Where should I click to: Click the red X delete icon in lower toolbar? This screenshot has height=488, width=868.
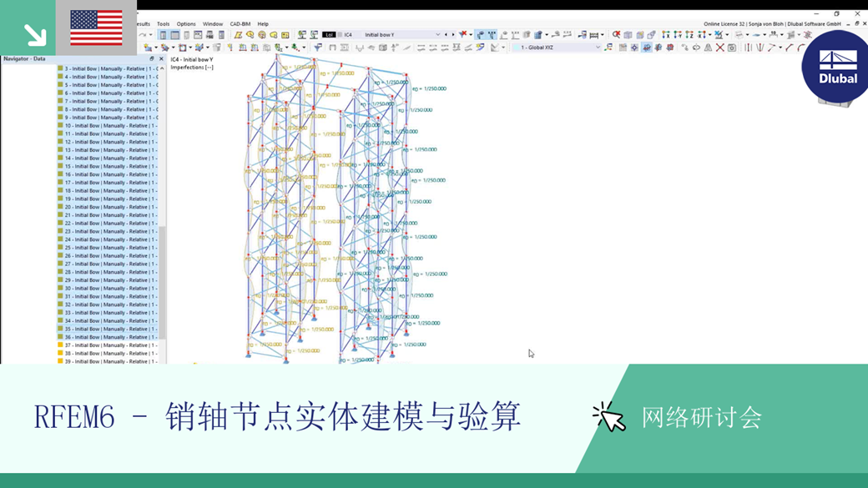720,48
